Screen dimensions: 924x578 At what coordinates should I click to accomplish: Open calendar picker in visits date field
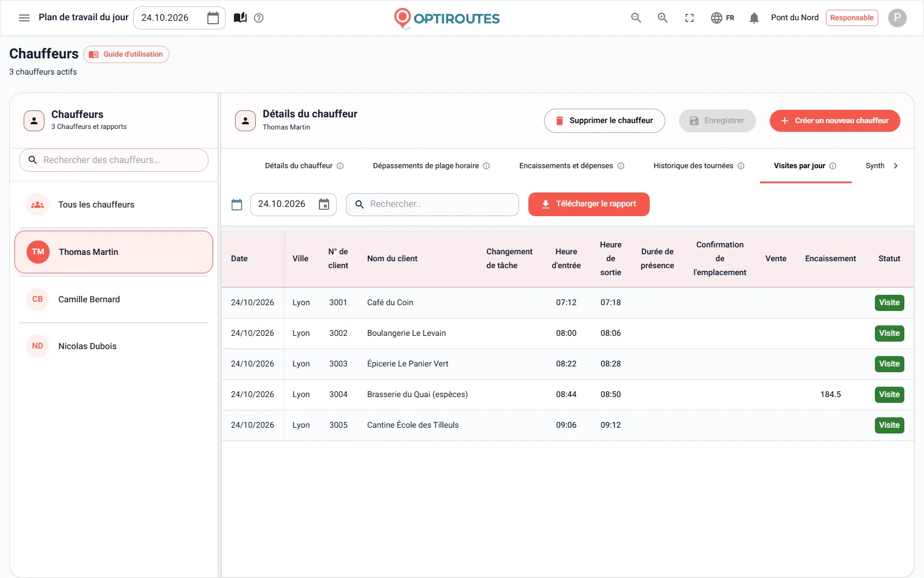(324, 204)
